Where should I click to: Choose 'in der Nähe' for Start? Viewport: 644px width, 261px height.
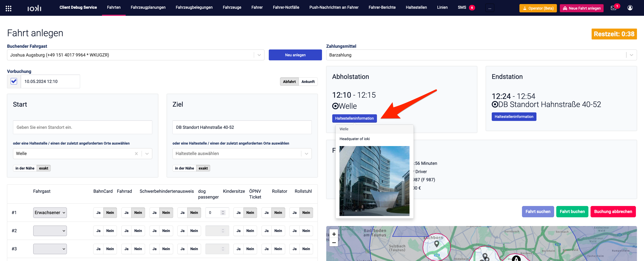[25, 168]
